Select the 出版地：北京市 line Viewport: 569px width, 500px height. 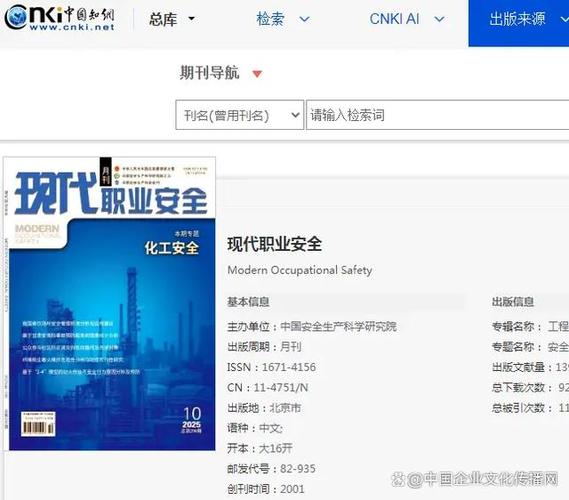pos(264,408)
